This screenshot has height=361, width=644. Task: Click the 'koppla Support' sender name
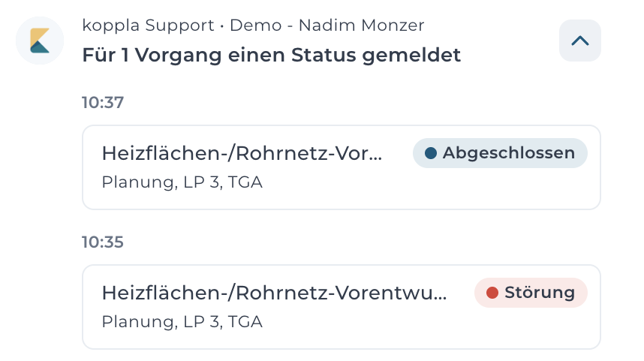(148, 26)
